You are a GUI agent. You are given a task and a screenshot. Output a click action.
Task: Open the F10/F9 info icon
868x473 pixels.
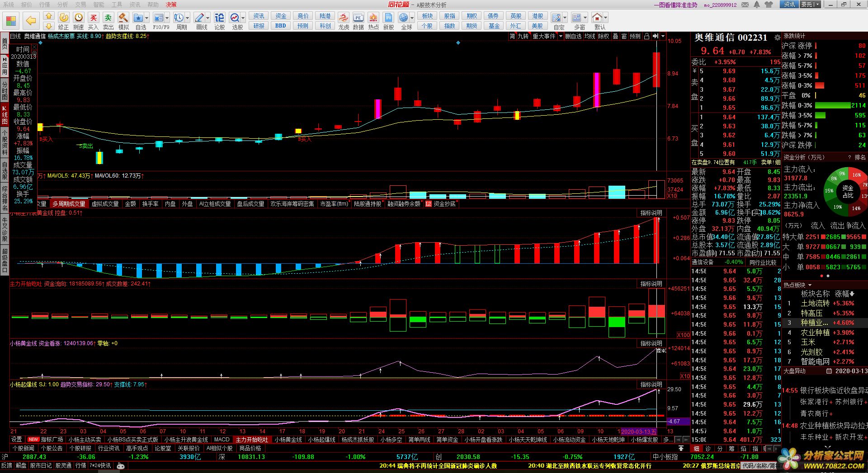point(159,18)
